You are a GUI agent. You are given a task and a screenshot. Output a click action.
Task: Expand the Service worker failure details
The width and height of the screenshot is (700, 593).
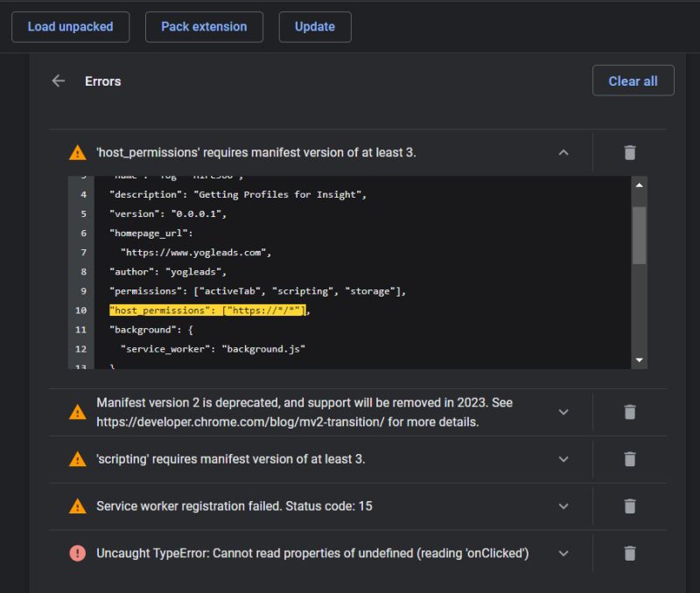[563, 506]
